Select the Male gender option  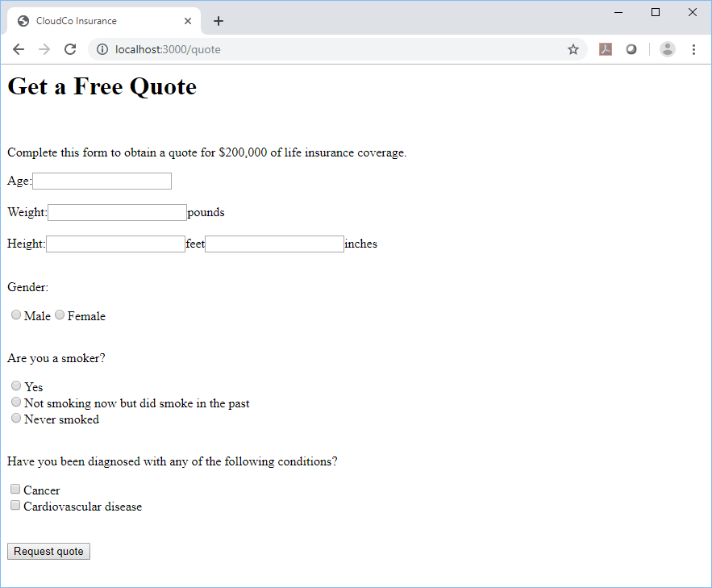(x=16, y=315)
